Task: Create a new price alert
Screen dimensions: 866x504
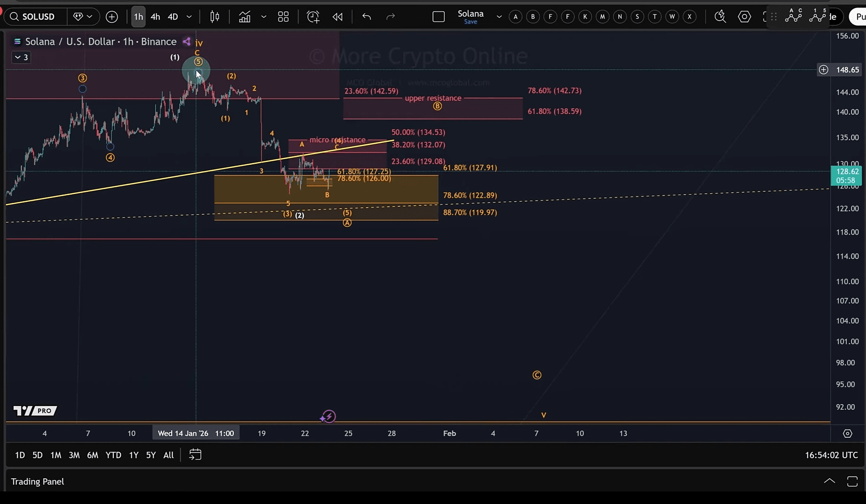Action: click(313, 17)
